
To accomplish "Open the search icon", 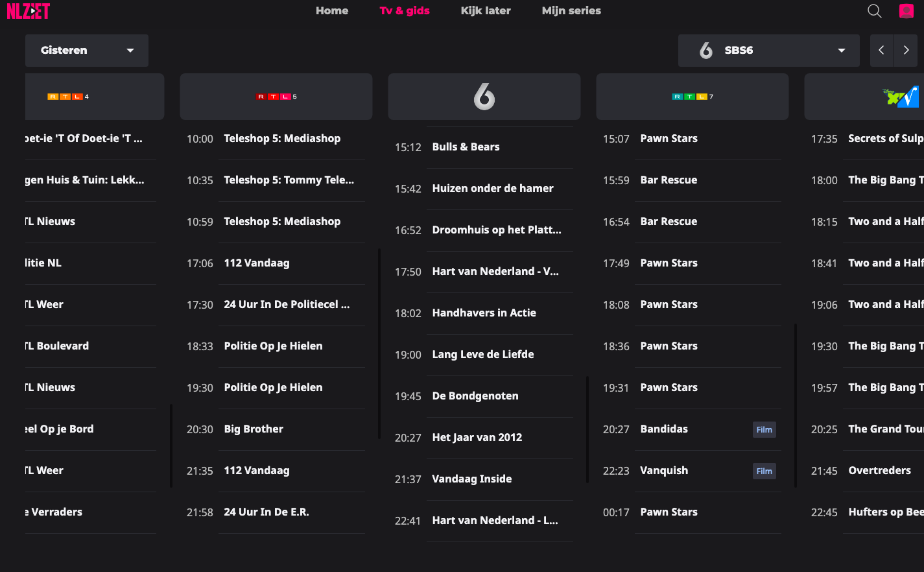I will [x=874, y=11].
